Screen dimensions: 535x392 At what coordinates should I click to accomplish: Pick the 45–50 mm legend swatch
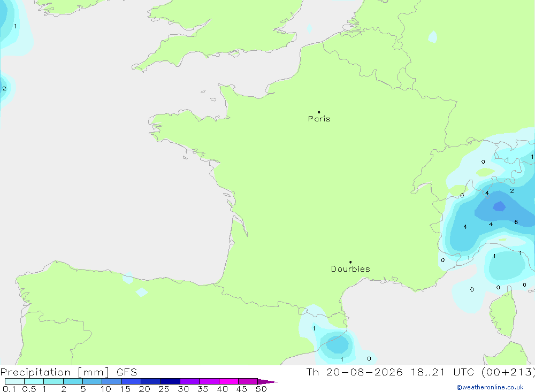[x=248, y=381]
